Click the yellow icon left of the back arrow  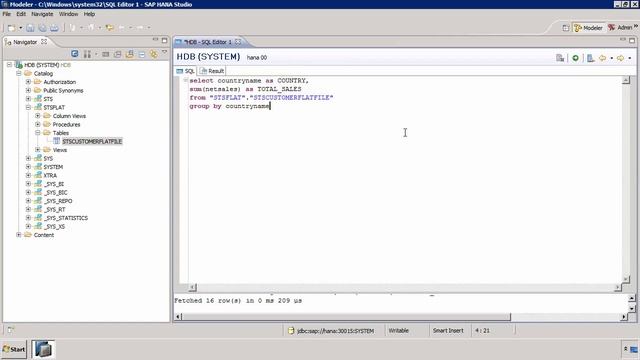point(109,28)
